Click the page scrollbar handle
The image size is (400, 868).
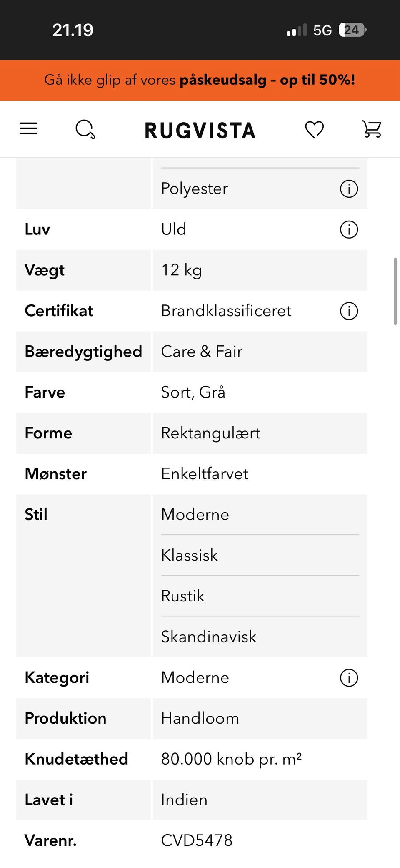(395, 291)
